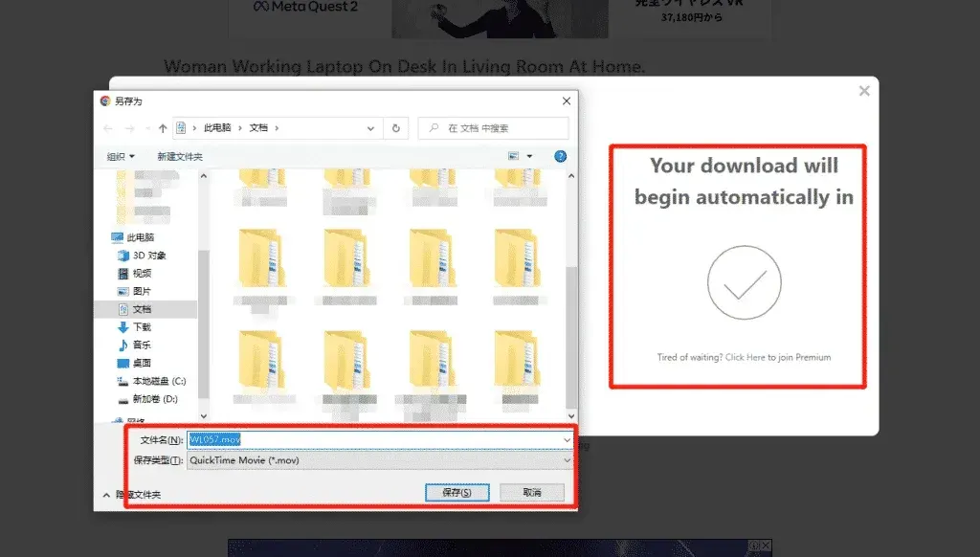Click the file list scrollbar up arrow
This screenshot has height=557, width=980.
click(x=570, y=176)
